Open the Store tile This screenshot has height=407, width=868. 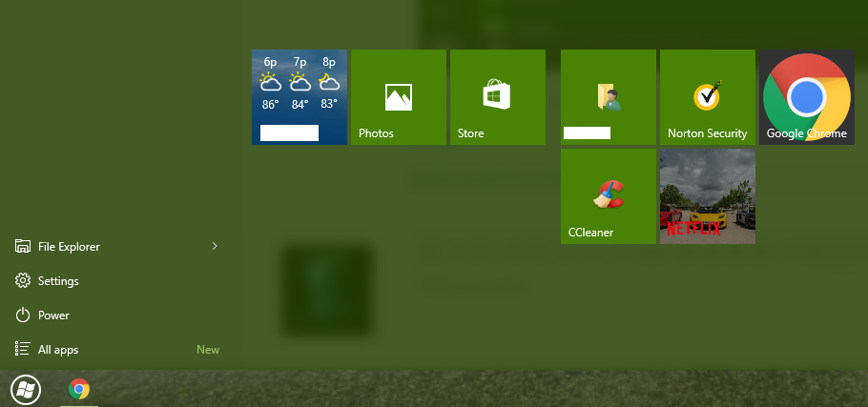[498, 97]
